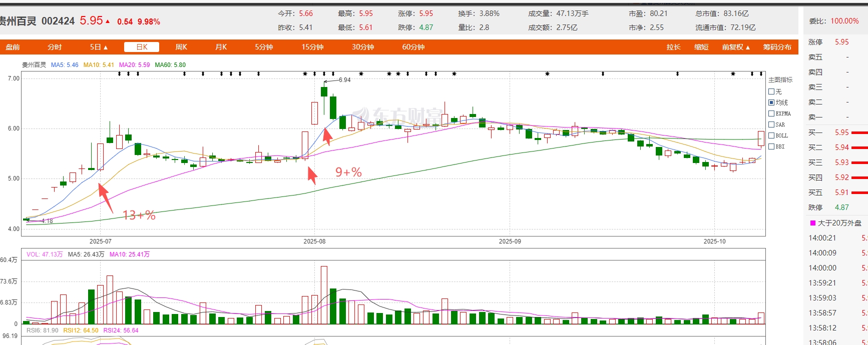This screenshot has width=868, height=345.
Task: Click the 卖一 ask row
Action: coord(838,117)
